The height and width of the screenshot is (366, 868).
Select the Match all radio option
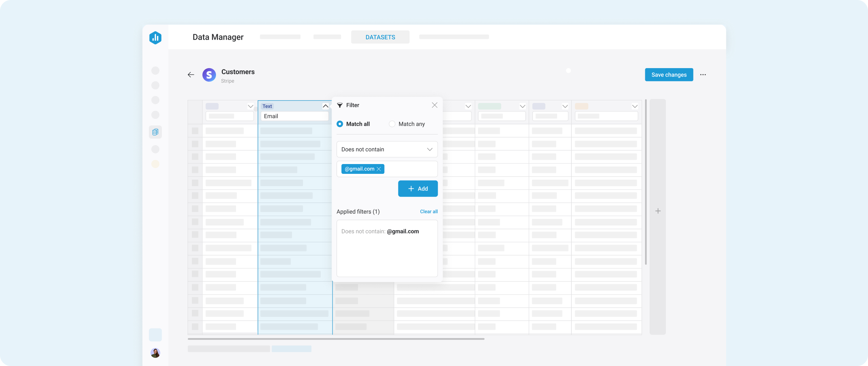coord(340,124)
